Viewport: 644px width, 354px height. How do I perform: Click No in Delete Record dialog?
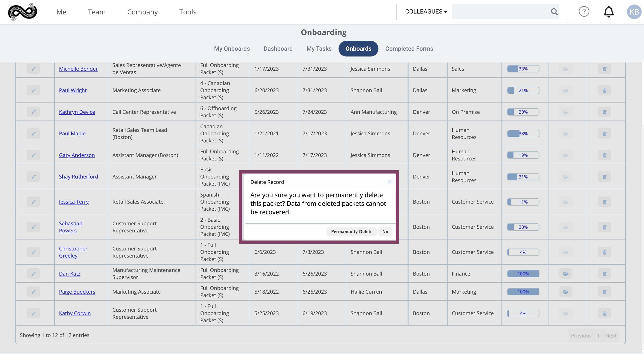385,231
